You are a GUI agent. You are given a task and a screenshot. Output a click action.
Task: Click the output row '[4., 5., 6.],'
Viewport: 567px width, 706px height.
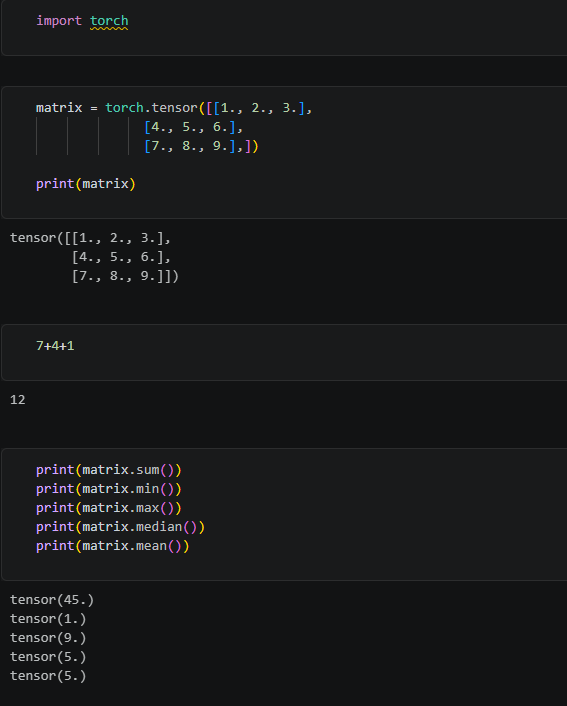121,257
